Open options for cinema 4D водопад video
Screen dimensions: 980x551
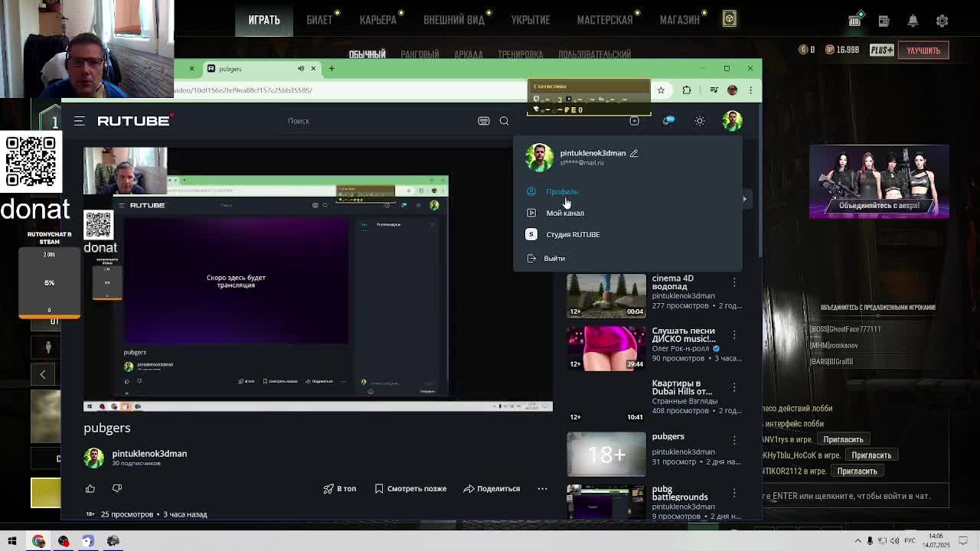pyautogui.click(x=734, y=282)
